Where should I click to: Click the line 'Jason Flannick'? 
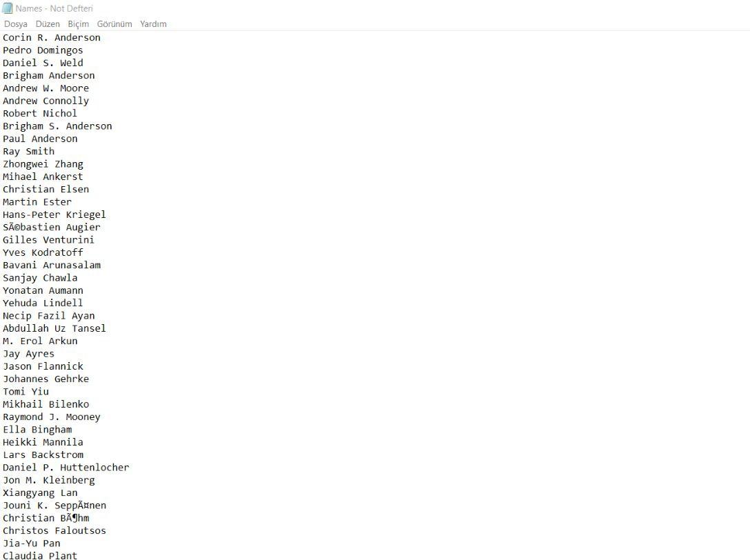point(43,366)
